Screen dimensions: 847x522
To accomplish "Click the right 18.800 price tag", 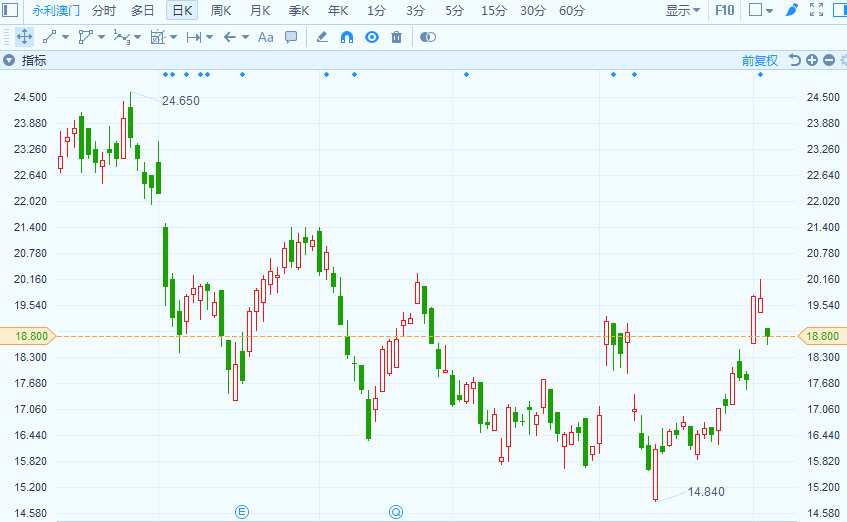I will [x=822, y=336].
